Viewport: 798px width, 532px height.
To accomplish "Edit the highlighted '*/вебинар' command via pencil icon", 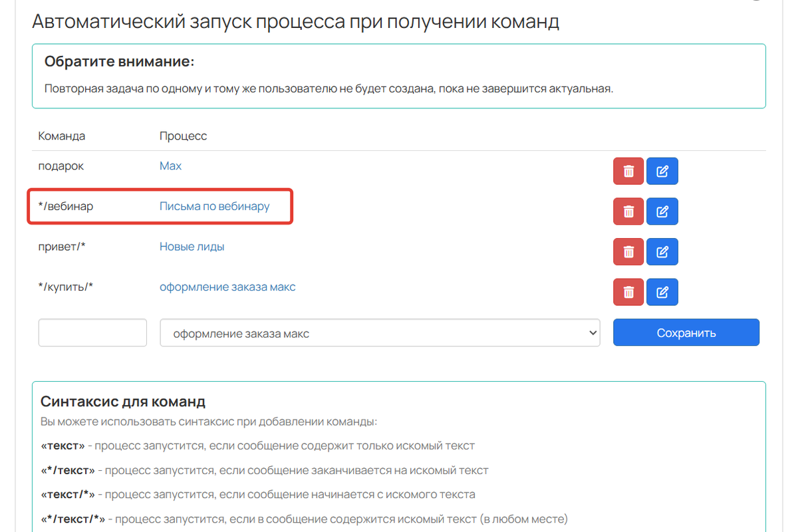I will click(662, 211).
